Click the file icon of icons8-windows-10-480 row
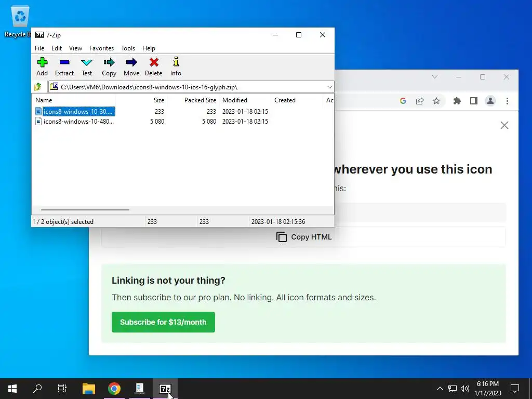This screenshot has width=532, height=399. coord(38,121)
